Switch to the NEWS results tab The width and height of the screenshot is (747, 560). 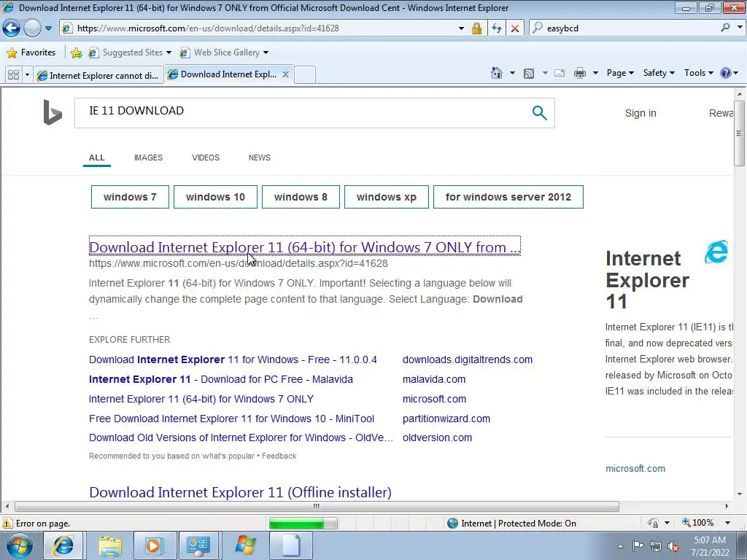tap(259, 157)
